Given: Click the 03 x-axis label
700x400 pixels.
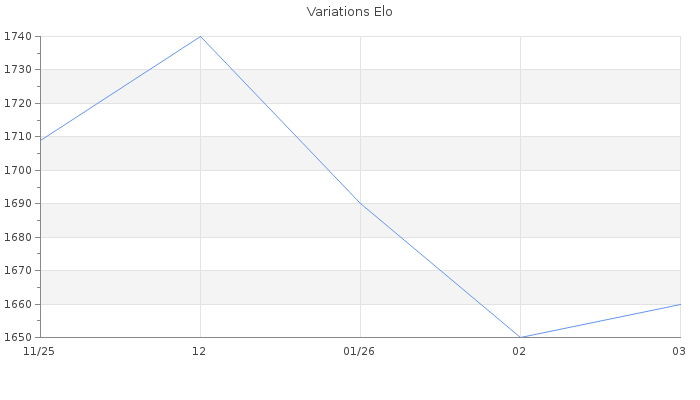Looking at the screenshot, I should (678, 351).
